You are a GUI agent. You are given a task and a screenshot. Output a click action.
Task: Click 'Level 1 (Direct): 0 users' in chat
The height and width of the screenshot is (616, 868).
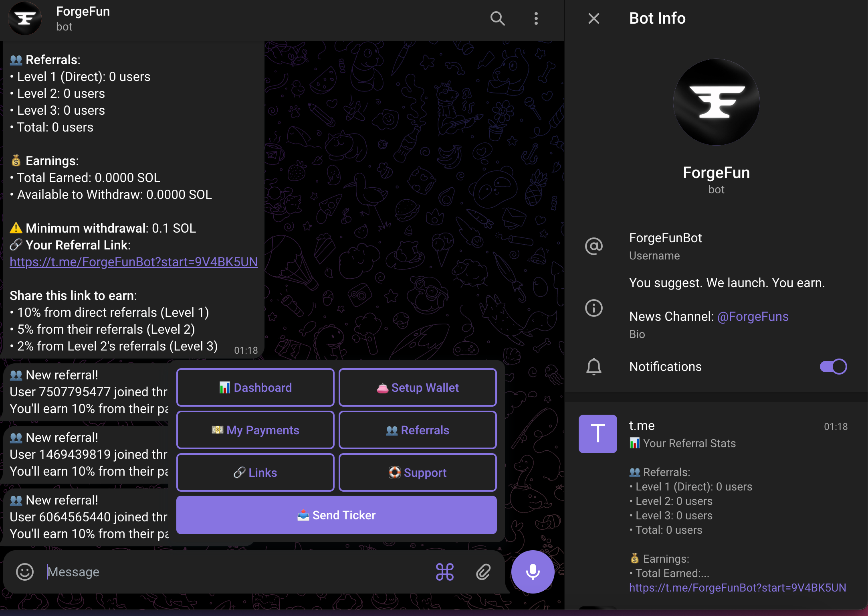coord(80,77)
